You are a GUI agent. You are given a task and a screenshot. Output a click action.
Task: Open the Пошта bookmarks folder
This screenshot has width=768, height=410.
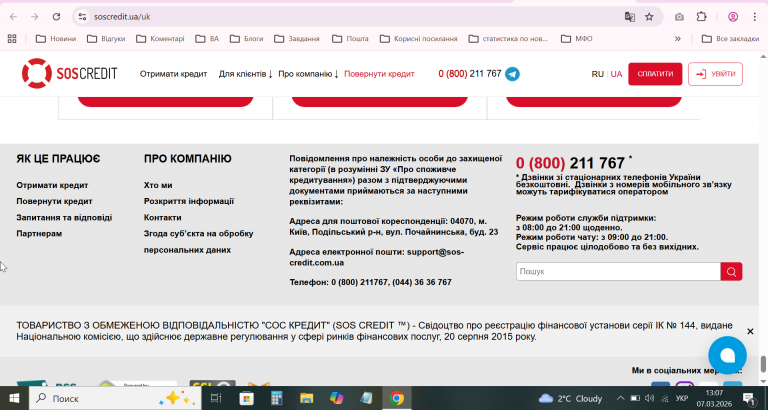tap(350, 39)
